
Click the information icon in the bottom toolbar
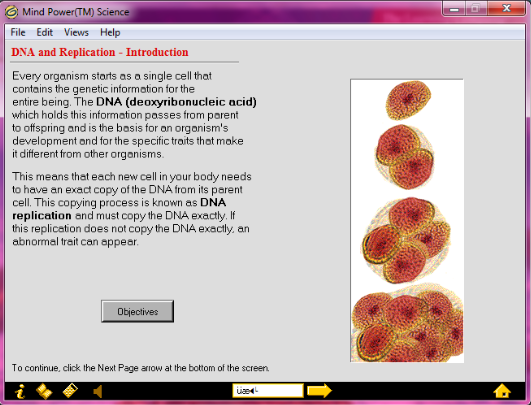point(21,391)
